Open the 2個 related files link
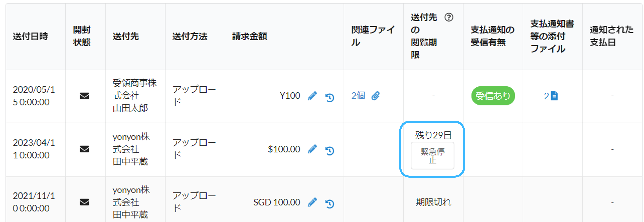 (x=358, y=96)
